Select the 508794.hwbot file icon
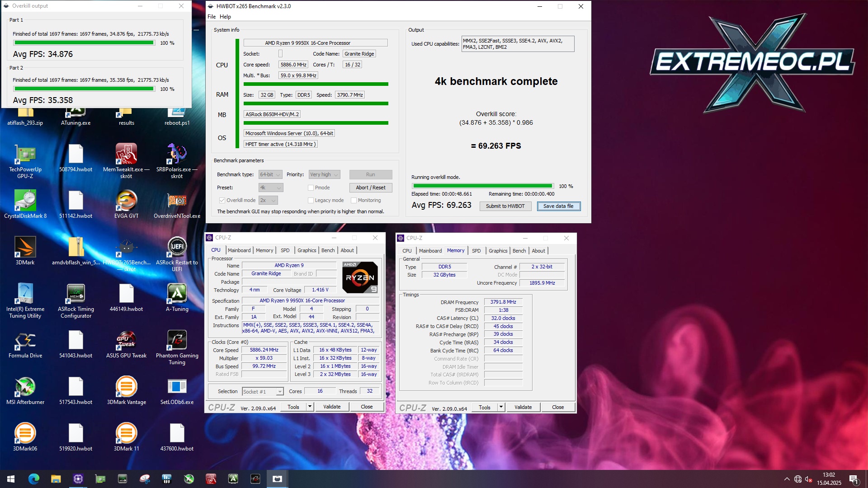The height and width of the screenshot is (488, 868). [76, 158]
